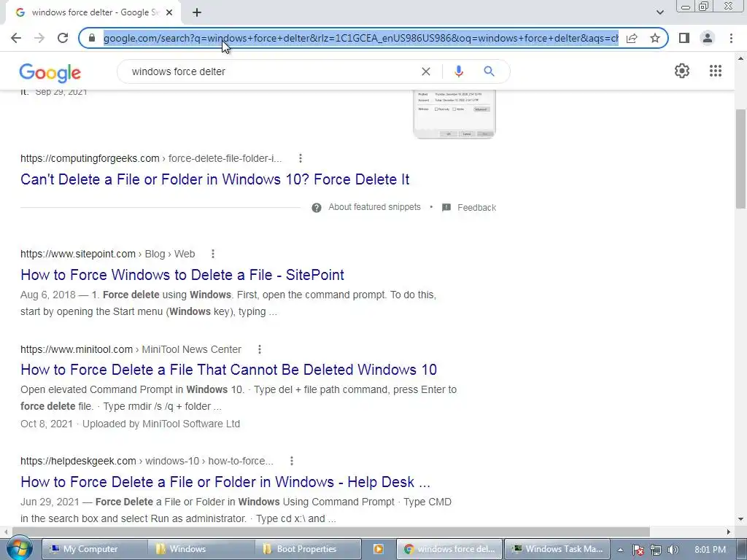Start voice search microphone
This screenshot has height=560, width=747.
coord(459,71)
